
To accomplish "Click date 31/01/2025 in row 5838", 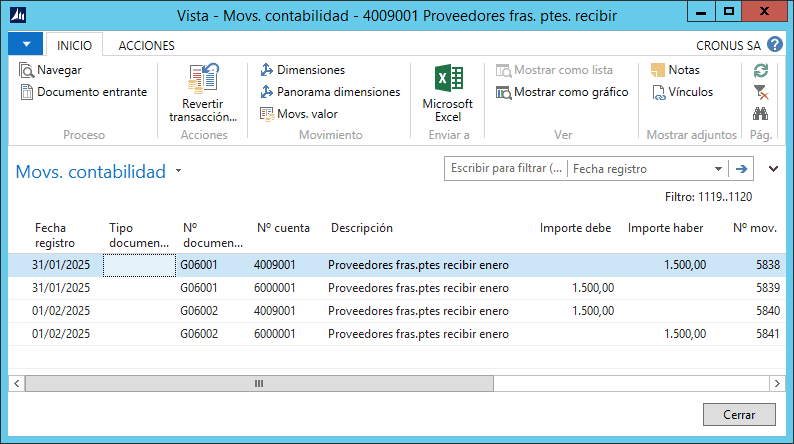I will [x=61, y=265].
